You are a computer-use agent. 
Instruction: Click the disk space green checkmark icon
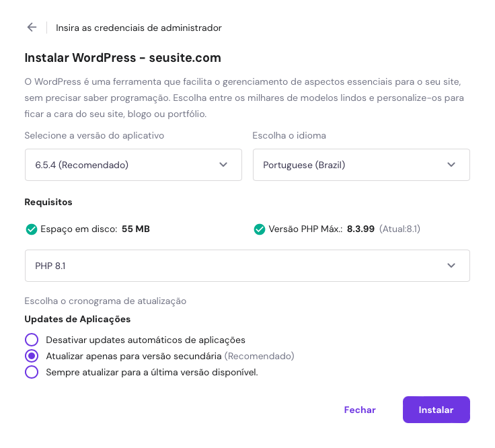[x=31, y=229]
